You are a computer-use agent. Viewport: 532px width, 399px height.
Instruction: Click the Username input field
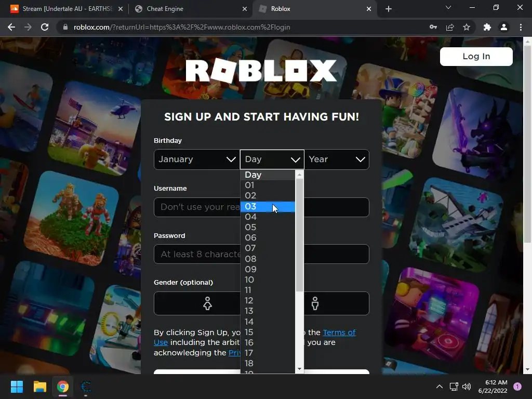coord(261,207)
